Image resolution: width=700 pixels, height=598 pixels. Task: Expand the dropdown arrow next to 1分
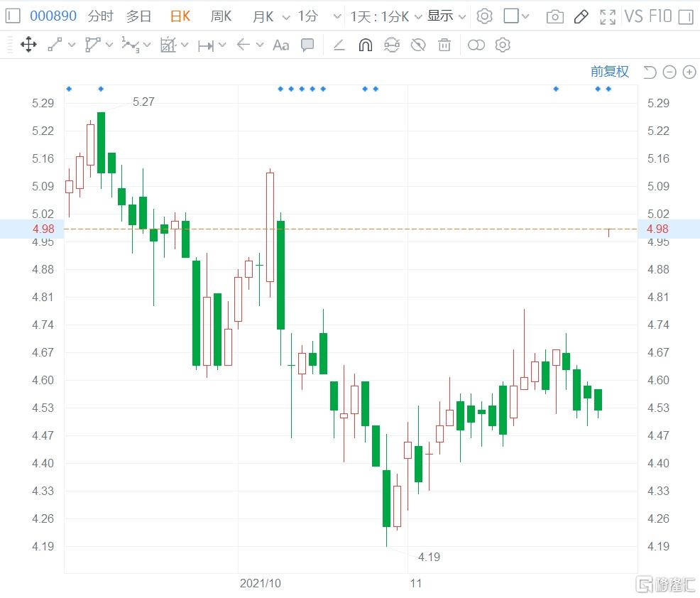click(x=337, y=17)
